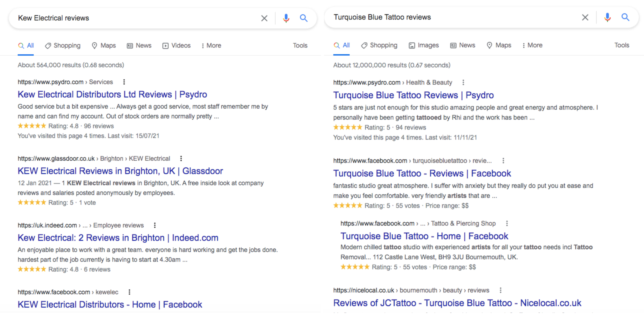644x322 pixels.
Task: Click the psydro.com › Health & Beauty URL
Action: 393,82
